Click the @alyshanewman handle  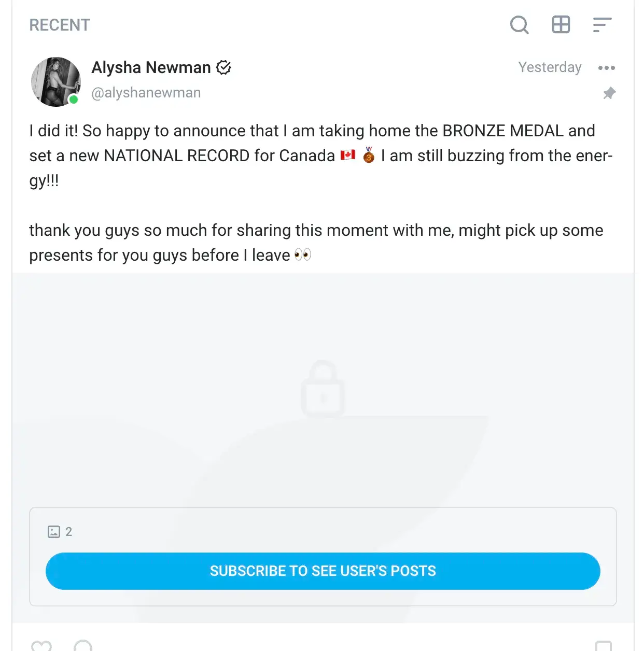point(146,92)
